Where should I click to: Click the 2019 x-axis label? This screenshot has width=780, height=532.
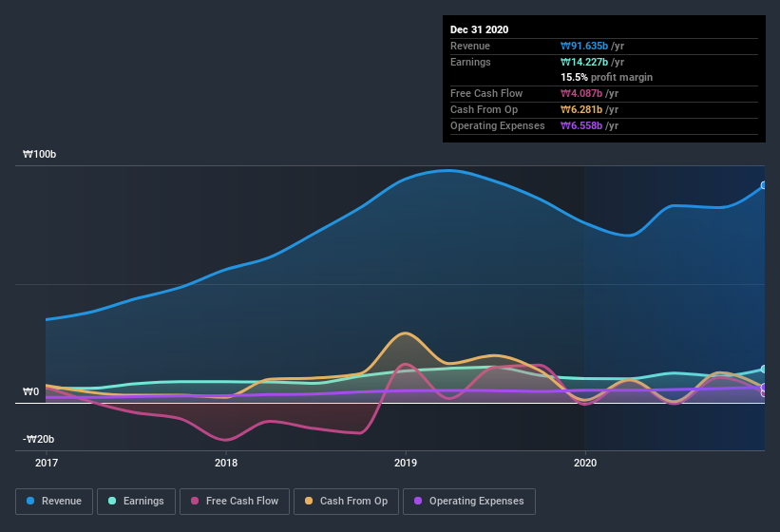point(406,463)
